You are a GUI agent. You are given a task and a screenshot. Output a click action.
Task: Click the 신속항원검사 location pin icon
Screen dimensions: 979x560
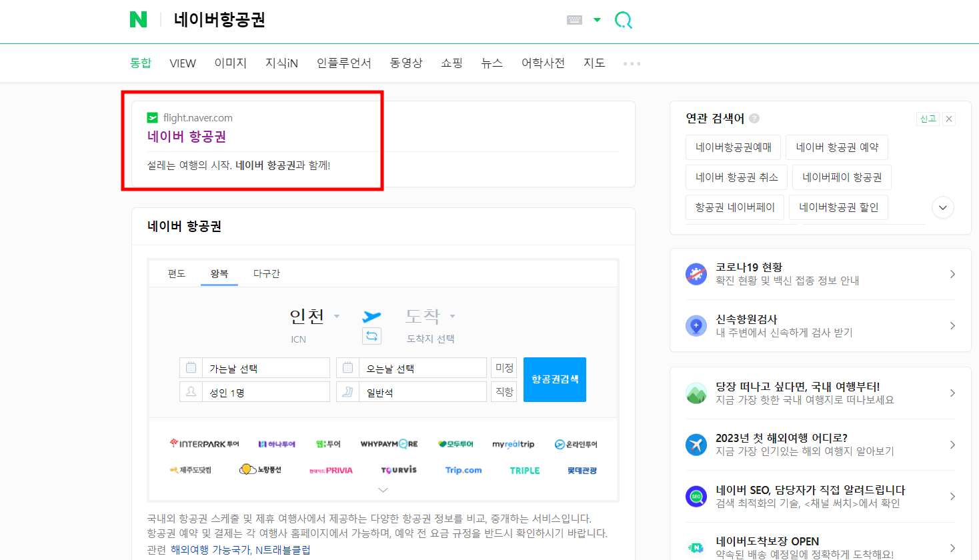point(696,326)
